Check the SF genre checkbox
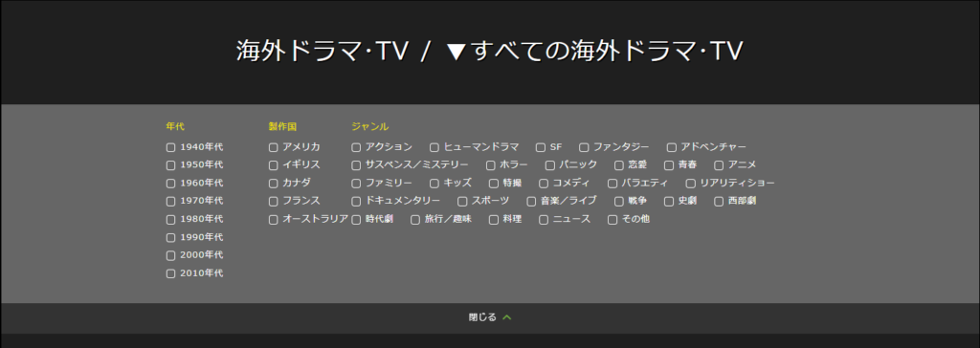980x348 pixels. pos(541,147)
